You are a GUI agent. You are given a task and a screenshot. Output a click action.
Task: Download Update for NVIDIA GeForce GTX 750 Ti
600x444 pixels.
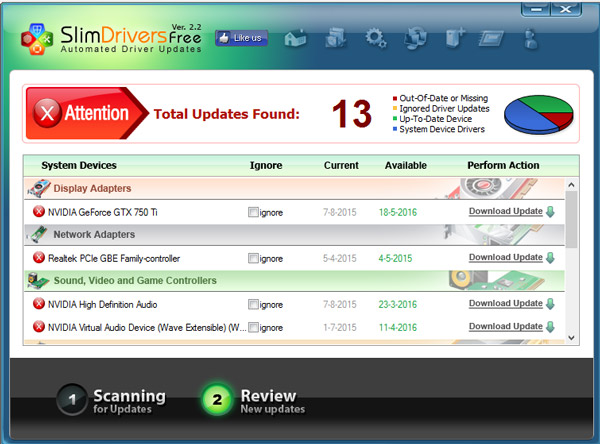[506, 211]
